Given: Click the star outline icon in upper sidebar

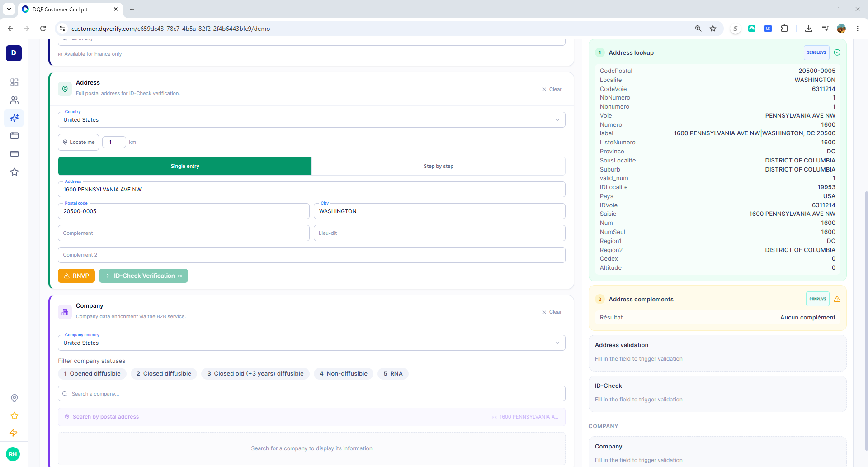Looking at the screenshot, I should pos(14,172).
